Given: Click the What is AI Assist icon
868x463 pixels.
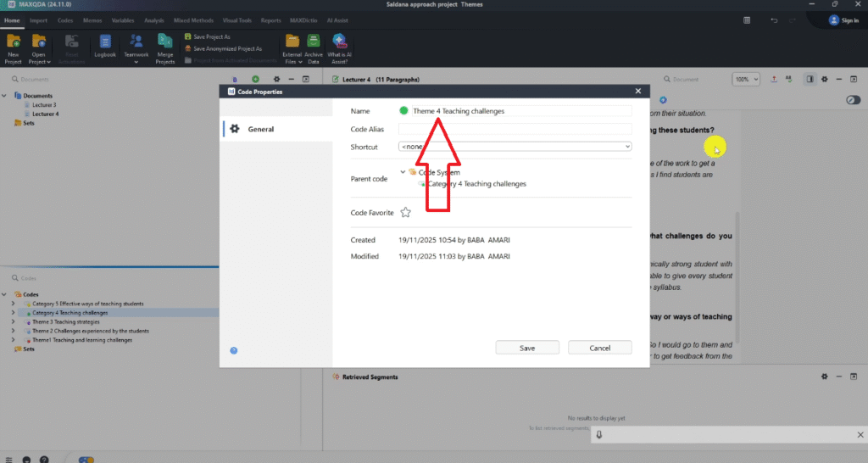Looking at the screenshot, I should [339, 42].
